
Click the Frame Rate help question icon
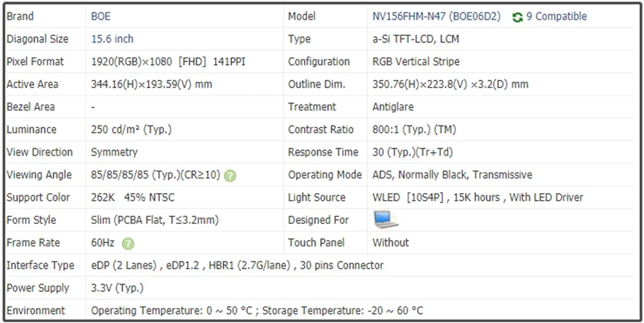(x=128, y=243)
